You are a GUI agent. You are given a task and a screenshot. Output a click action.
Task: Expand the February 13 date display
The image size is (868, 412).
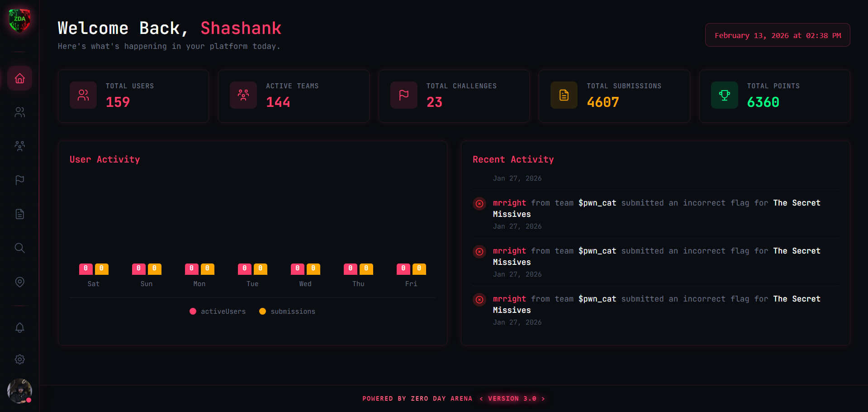pos(777,35)
